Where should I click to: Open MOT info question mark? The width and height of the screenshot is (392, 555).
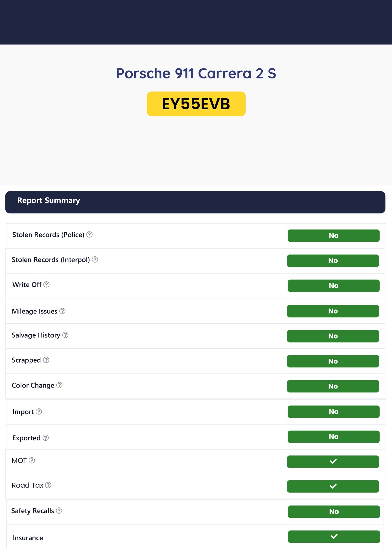(32, 460)
